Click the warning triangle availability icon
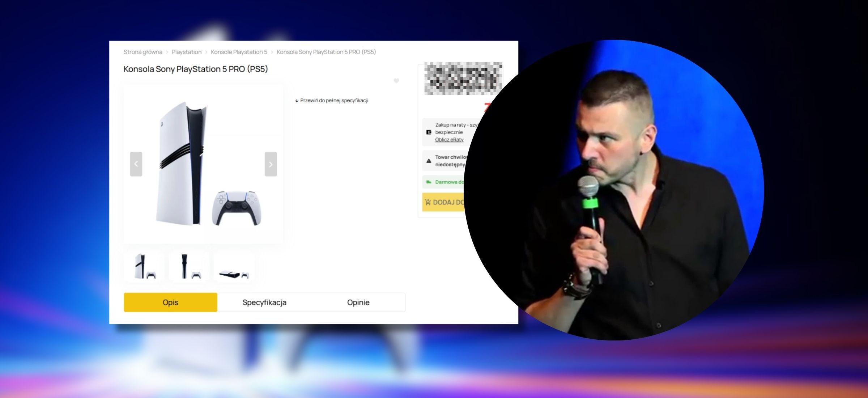The height and width of the screenshot is (398, 868). point(429,161)
